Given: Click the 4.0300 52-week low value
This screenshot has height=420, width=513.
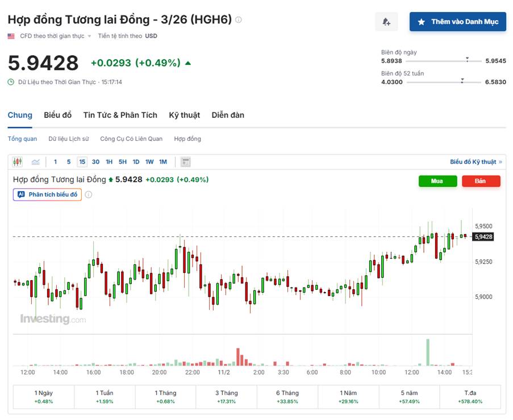Looking at the screenshot, I should [x=392, y=82].
